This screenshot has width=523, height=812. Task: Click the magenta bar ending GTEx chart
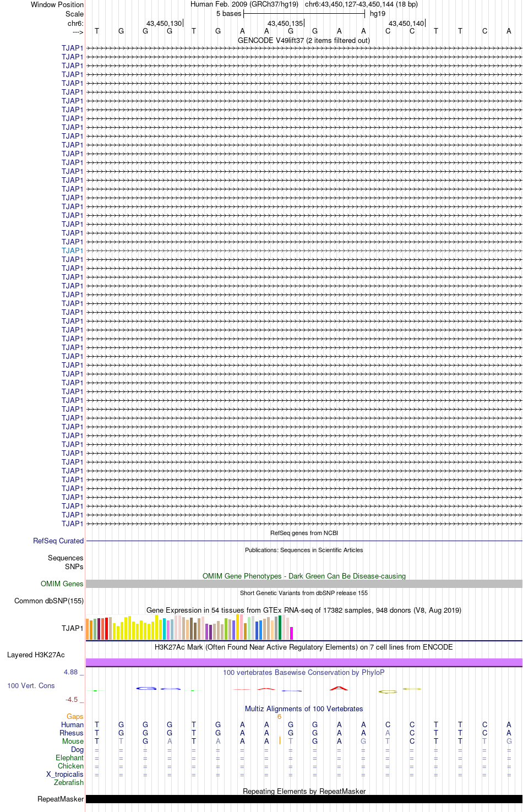click(292, 633)
